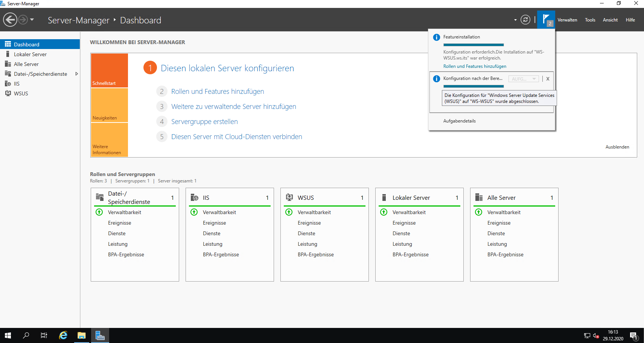Image resolution: width=644 pixels, height=343 pixels.
Task: Select Datei-/Speicherdienste in the sidebar
Action: (x=40, y=74)
